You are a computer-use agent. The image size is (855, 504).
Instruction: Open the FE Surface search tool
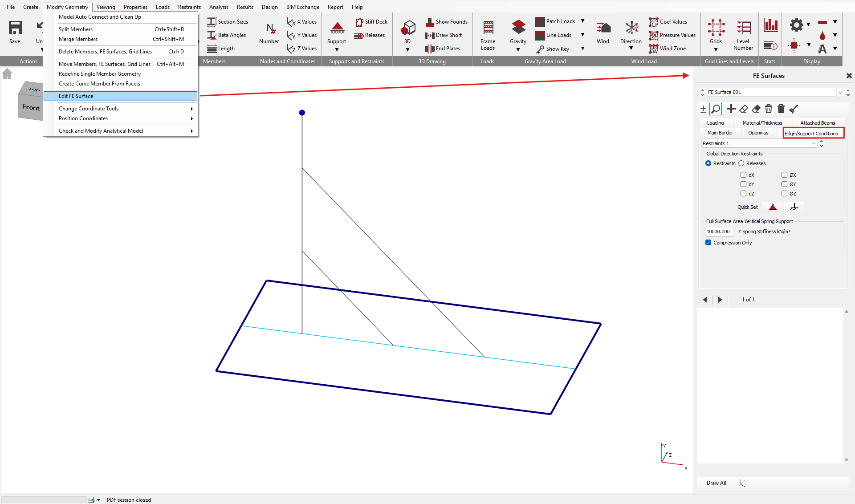[716, 109]
